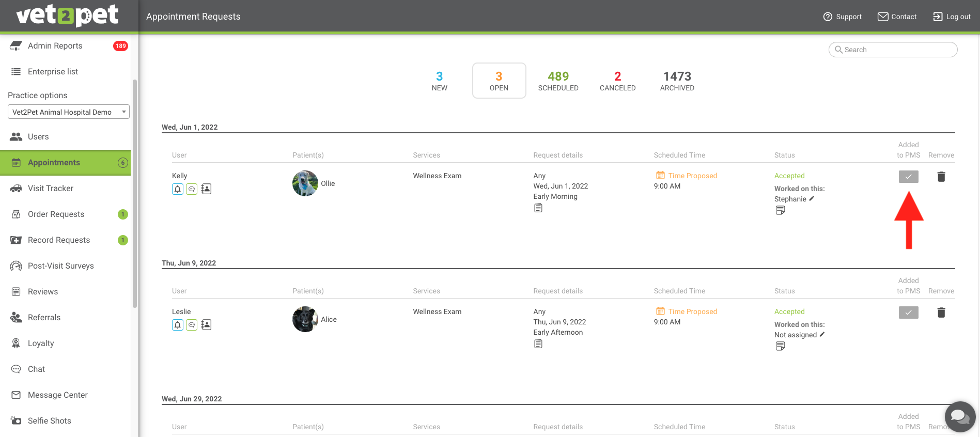Click the sidebar vertical scrollbar
Viewport: 980px width, 437px height.
(135, 194)
